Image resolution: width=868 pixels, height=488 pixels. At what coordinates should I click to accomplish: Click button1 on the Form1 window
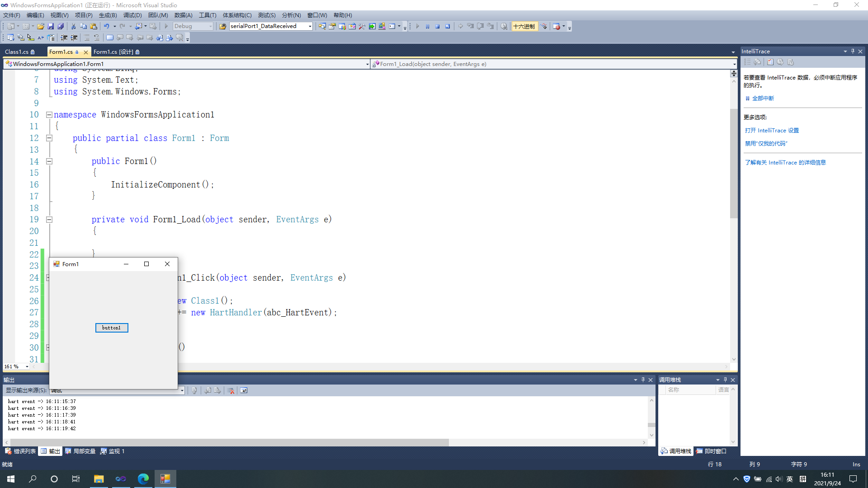[112, 328]
